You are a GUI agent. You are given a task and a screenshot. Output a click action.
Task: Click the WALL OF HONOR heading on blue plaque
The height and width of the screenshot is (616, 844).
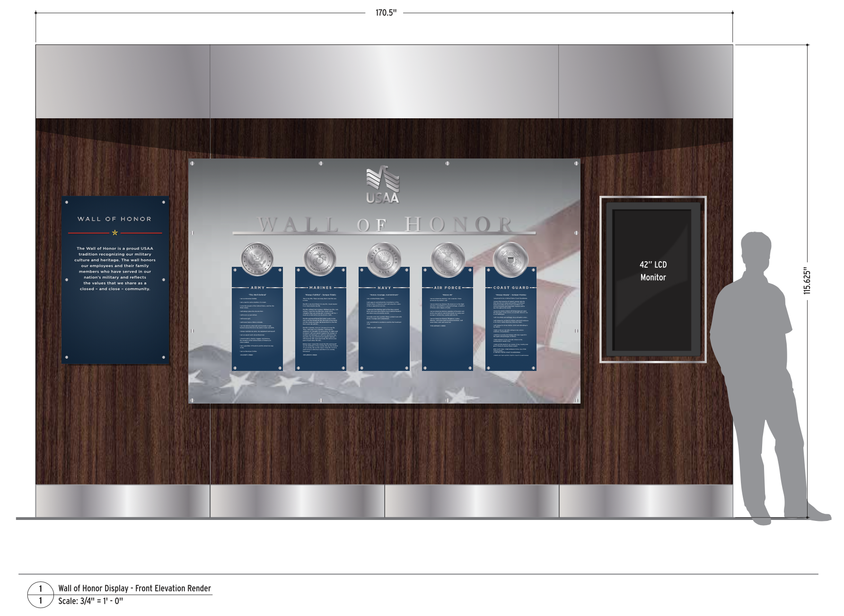coord(114,219)
